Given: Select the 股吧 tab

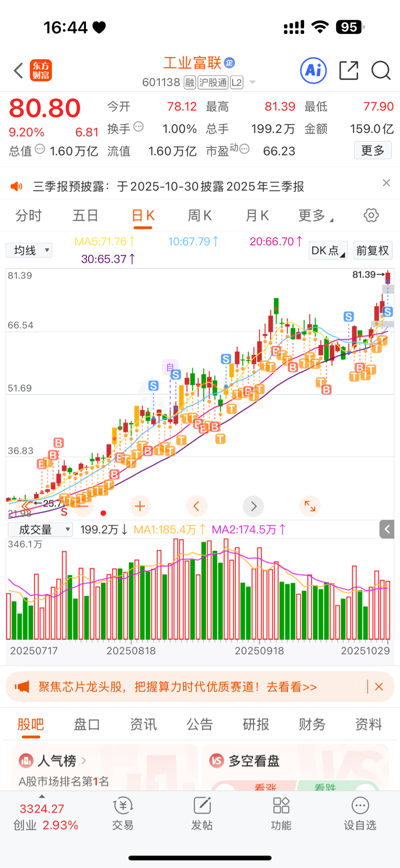Looking at the screenshot, I should coord(31,724).
